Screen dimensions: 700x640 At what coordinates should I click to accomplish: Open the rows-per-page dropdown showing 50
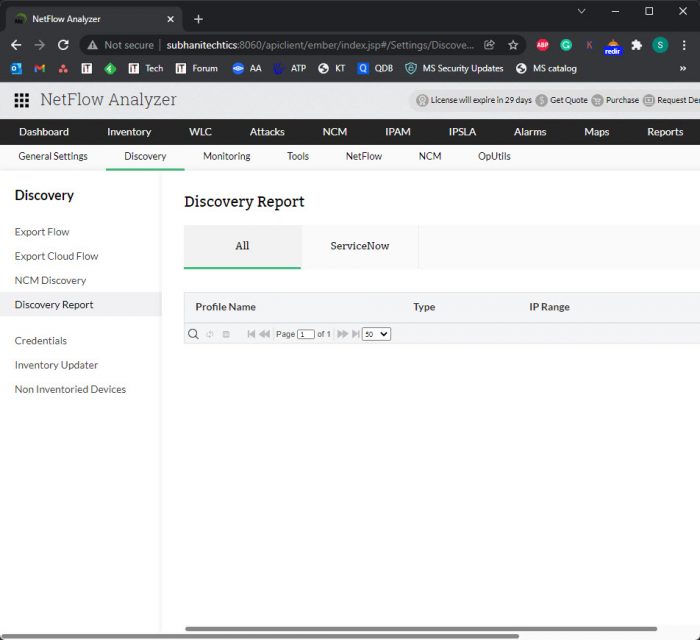click(376, 334)
